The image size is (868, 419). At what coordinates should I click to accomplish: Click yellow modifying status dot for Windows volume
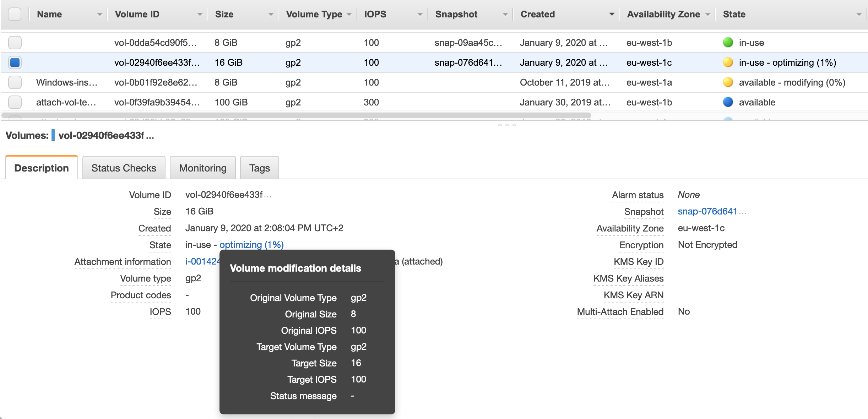point(728,82)
